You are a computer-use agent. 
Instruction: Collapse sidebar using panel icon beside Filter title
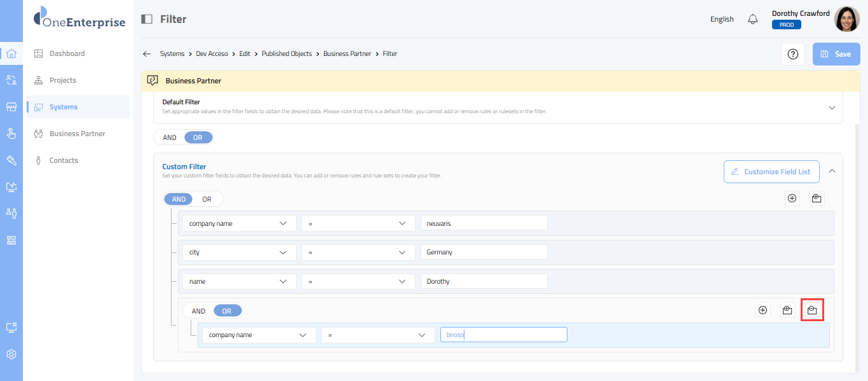tap(147, 19)
